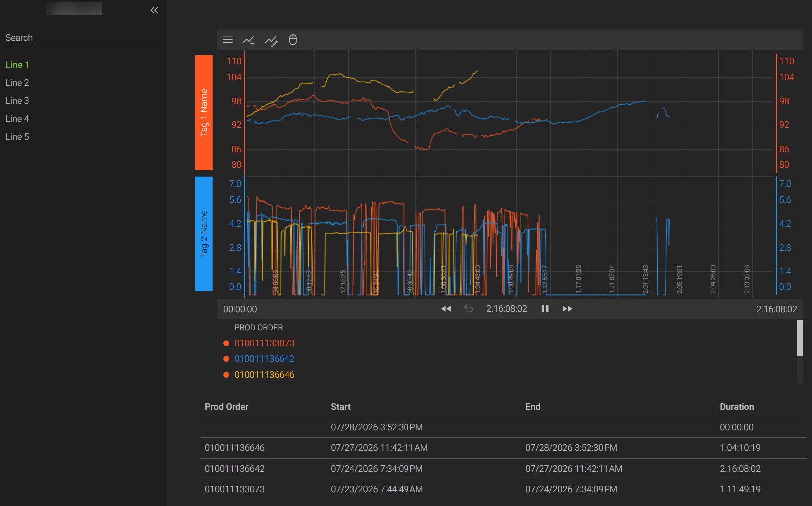
Task: Toggle prod order 010011136642 series
Action: point(264,359)
